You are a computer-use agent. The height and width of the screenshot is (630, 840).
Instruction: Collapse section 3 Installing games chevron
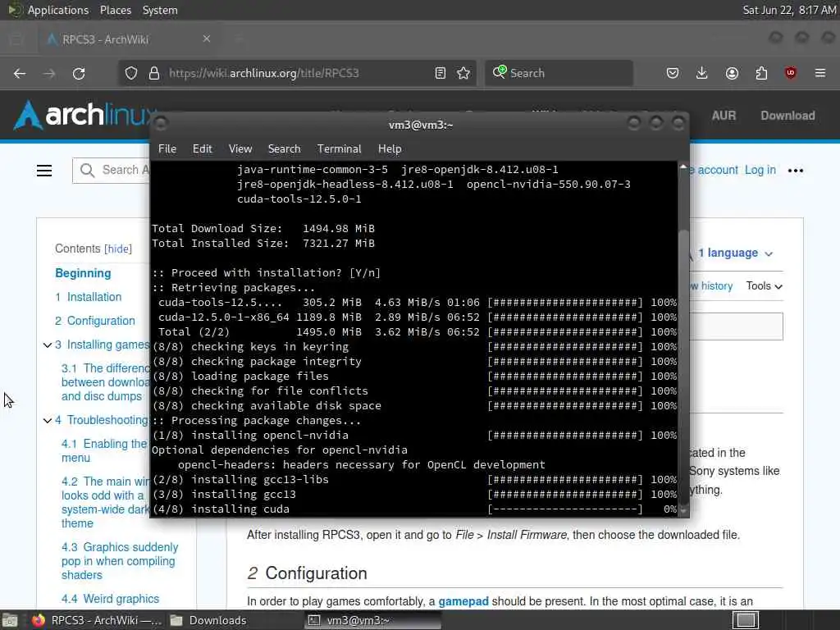click(x=48, y=345)
